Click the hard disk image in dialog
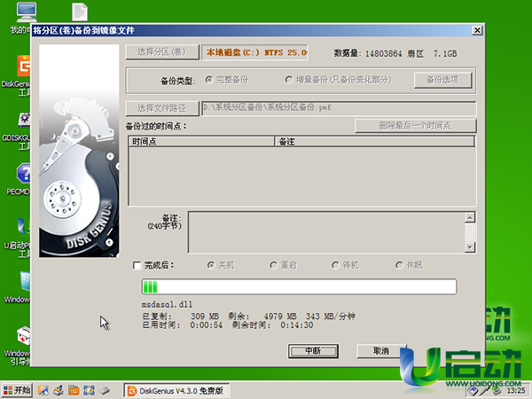Screen dimensions: 532x399 point(79,151)
